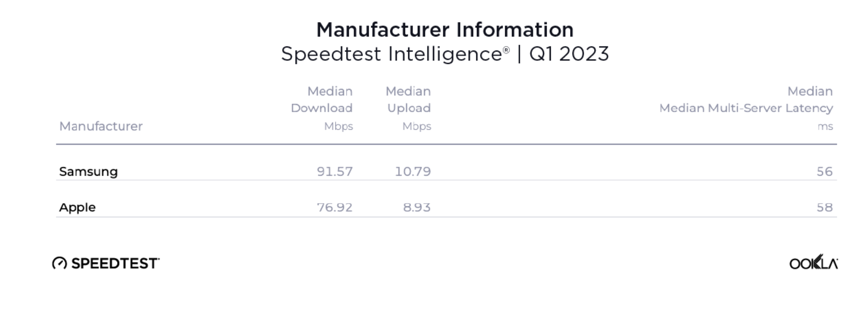Click Samsung's latency value 56

825,172
